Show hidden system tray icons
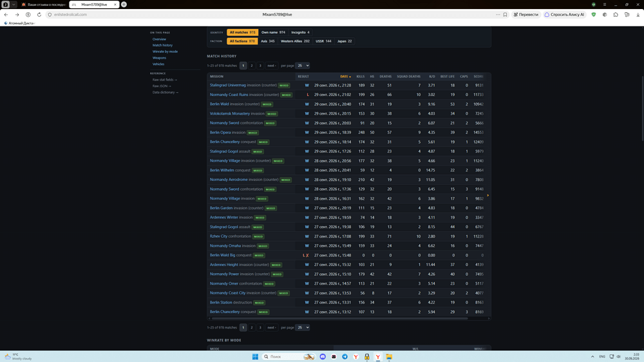 click(x=592, y=357)
